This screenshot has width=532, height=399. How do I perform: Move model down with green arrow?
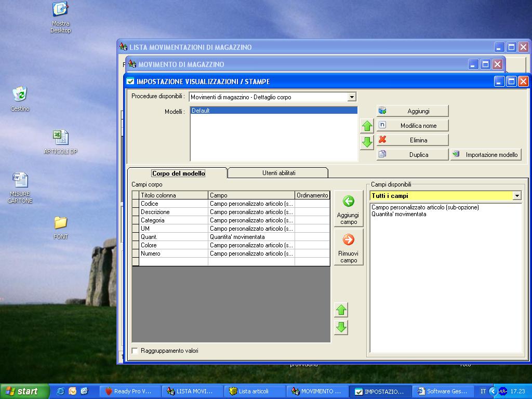(367, 142)
